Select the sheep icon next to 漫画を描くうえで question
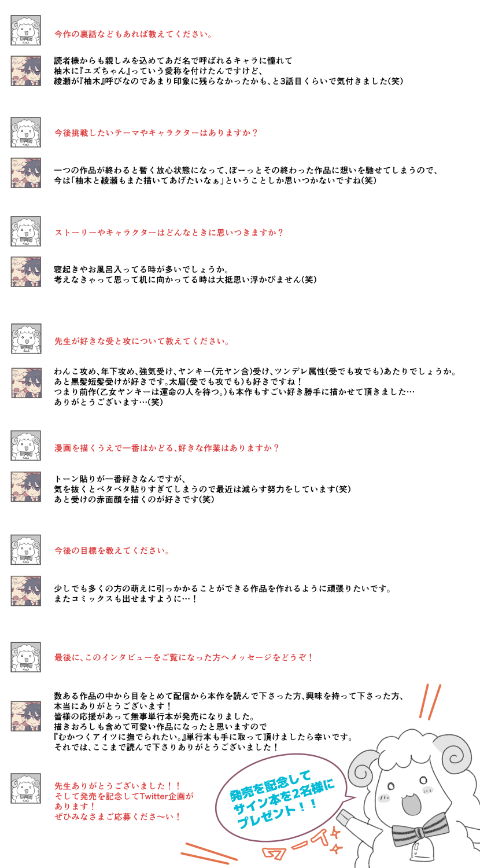Image resolution: width=480 pixels, height=868 pixels. tap(25, 446)
